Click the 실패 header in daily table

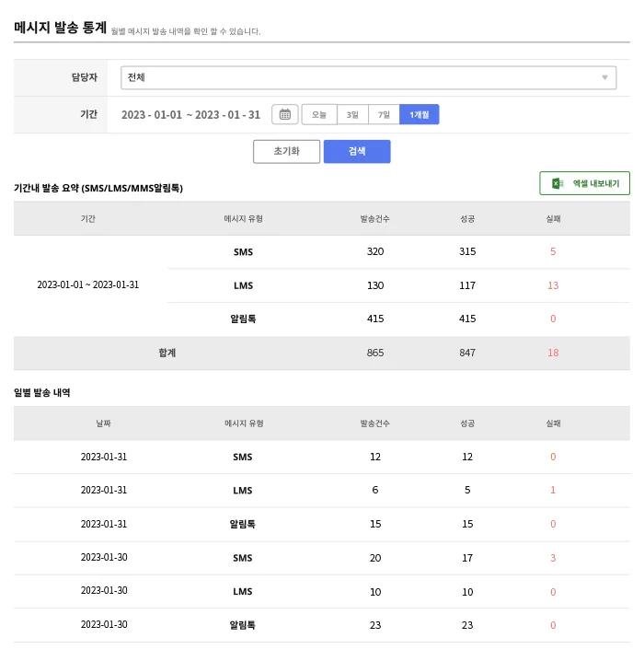[553, 423]
